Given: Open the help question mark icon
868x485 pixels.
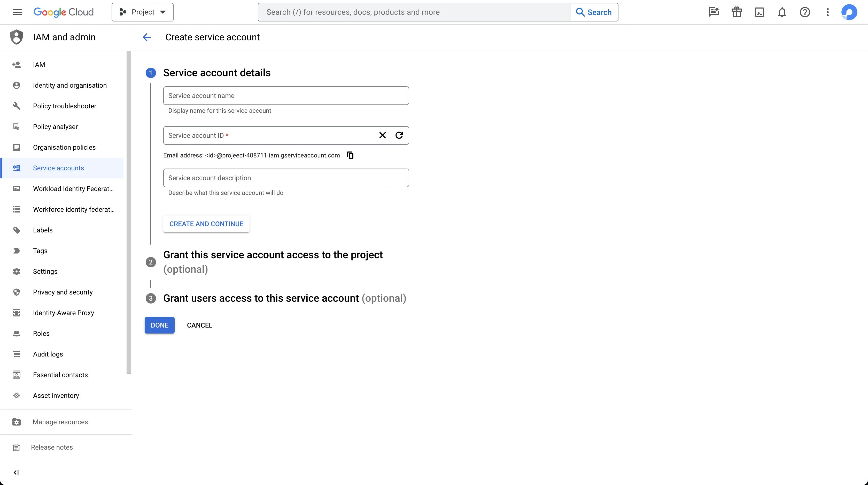Looking at the screenshot, I should point(805,12).
